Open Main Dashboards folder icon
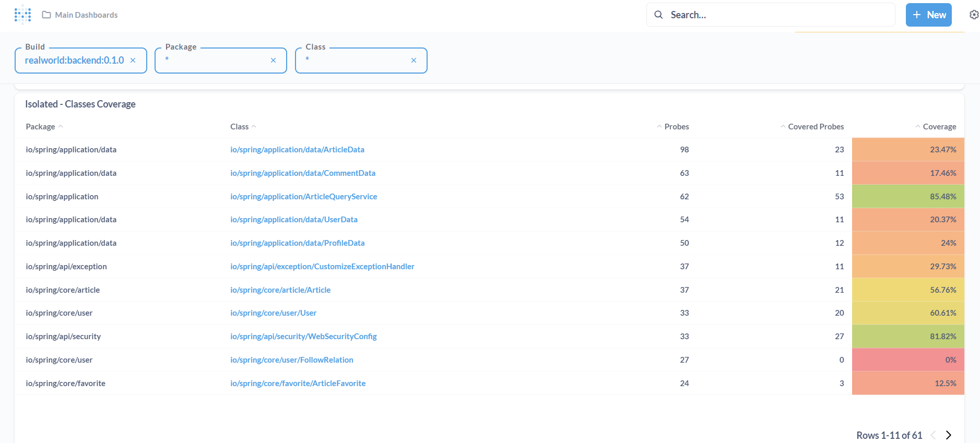980x443 pixels. tap(46, 15)
